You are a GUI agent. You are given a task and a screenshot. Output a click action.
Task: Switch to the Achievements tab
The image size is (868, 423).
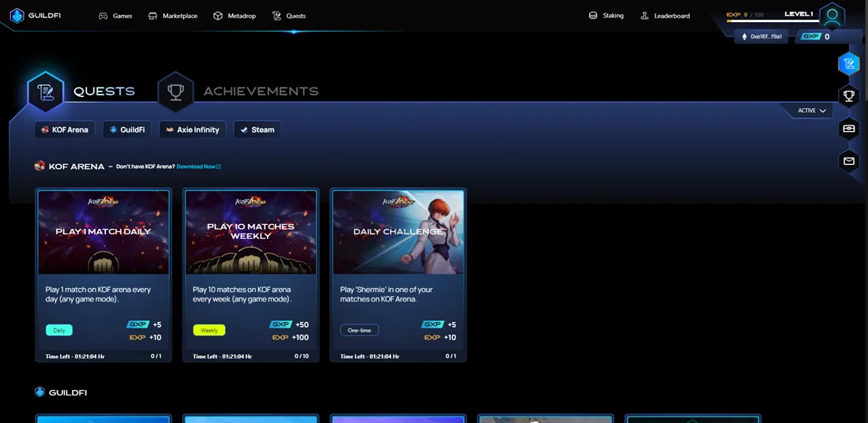tap(261, 92)
